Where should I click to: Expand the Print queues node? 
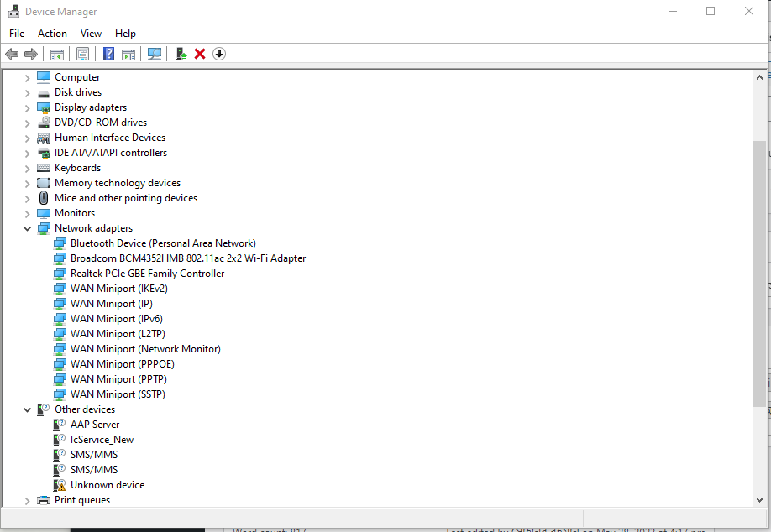[27, 501]
